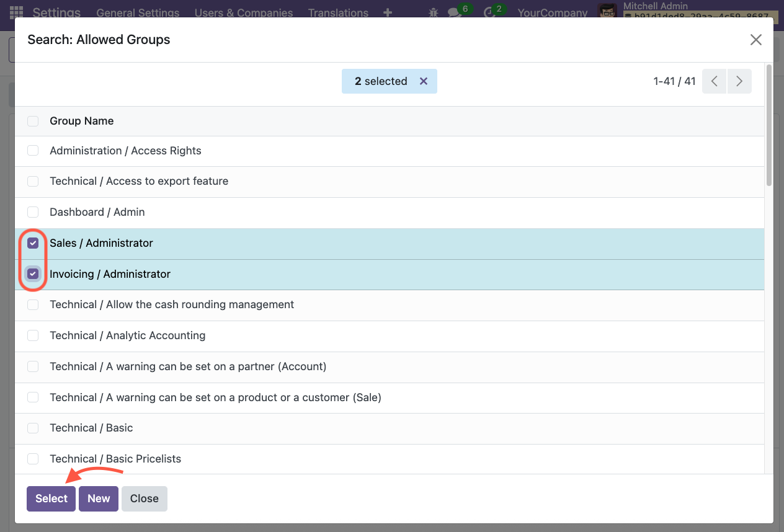Open the messages chat icon
The width and height of the screenshot is (784, 532).
[455, 12]
